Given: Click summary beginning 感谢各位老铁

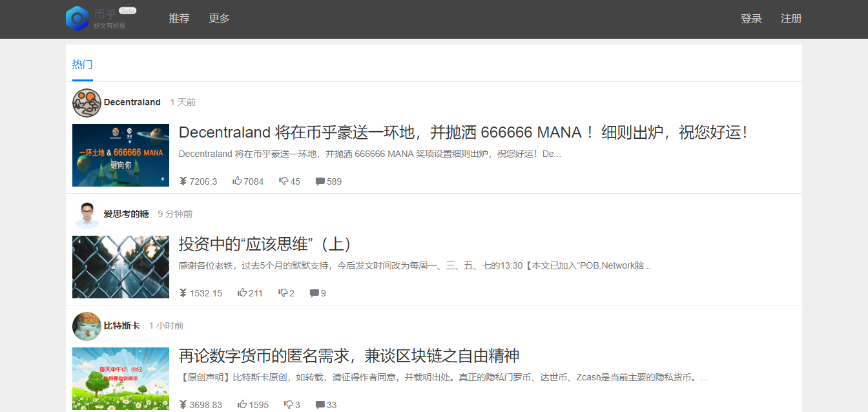Looking at the screenshot, I should coord(415,265).
